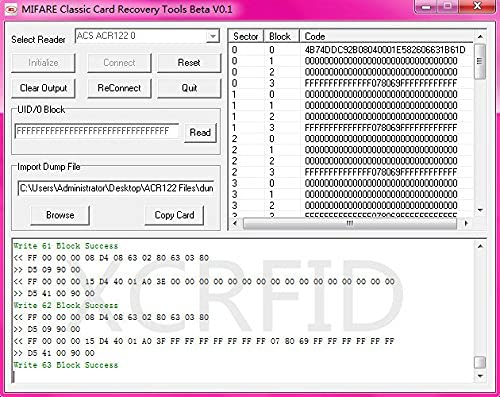Click the Sector column header
This screenshot has height=397, width=500.
246,36
